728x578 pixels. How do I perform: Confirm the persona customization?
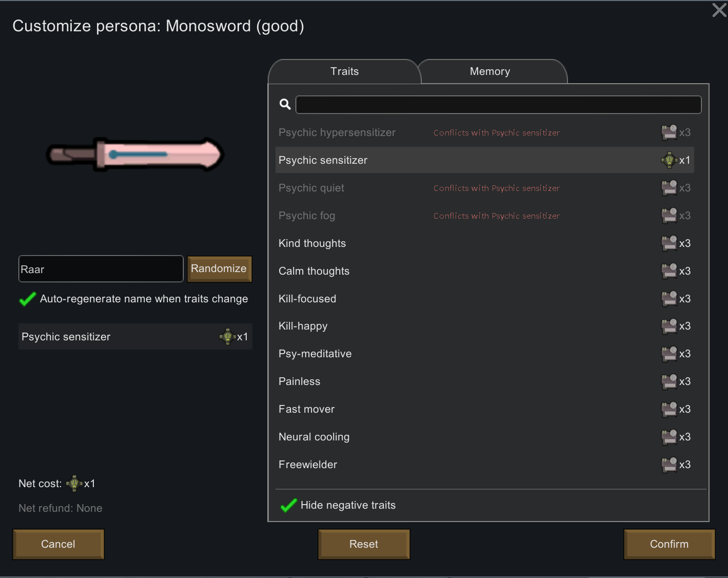[669, 544]
